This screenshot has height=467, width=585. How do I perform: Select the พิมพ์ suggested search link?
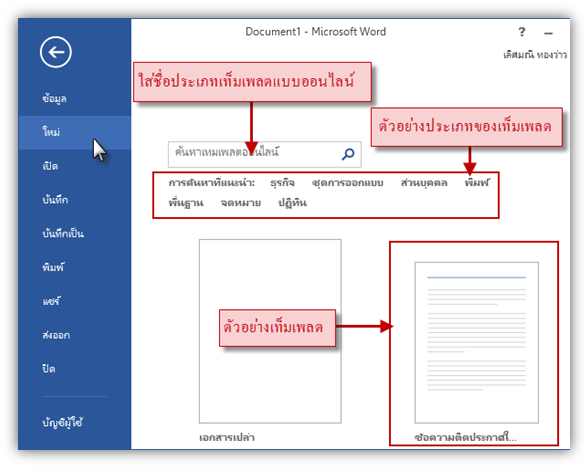tap(477, 183)
